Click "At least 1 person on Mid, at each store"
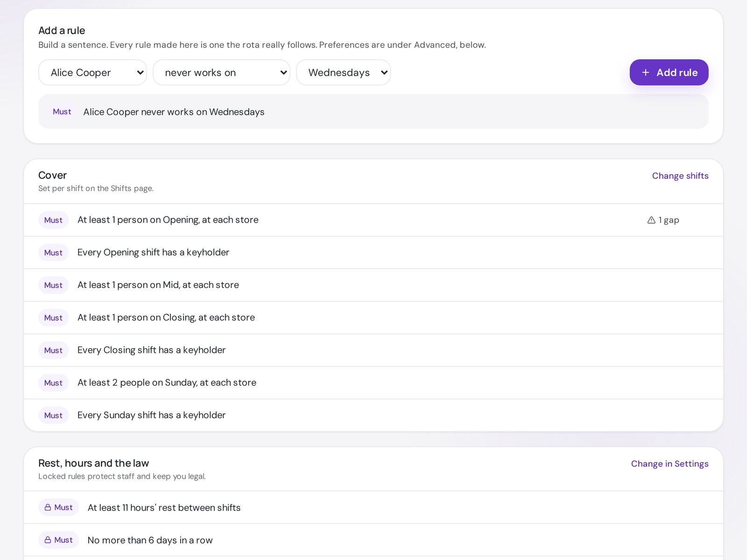The image size is (747, 560). [158, 285]
